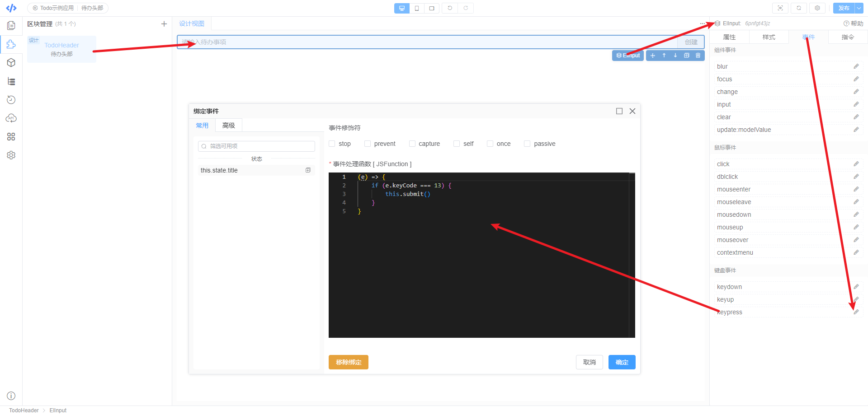Switch to the 样式 tab
This screenshot has width=868, height=415.
coord(769,37)
